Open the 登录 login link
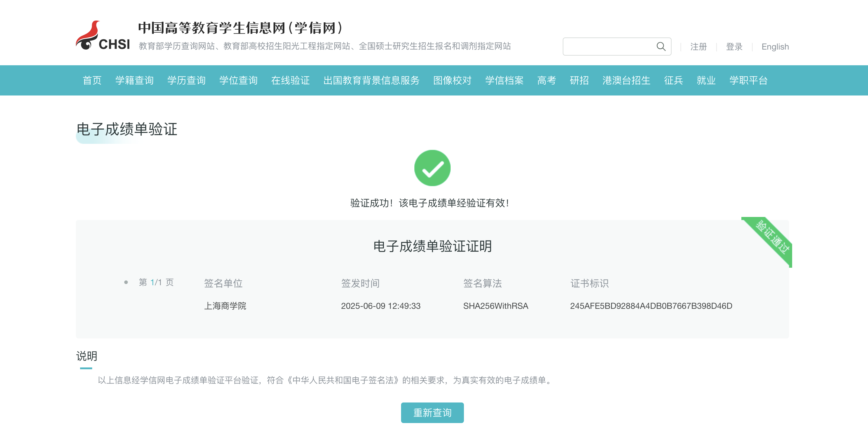The width and height of the screenshot is (868, 446). click(734, 47)
